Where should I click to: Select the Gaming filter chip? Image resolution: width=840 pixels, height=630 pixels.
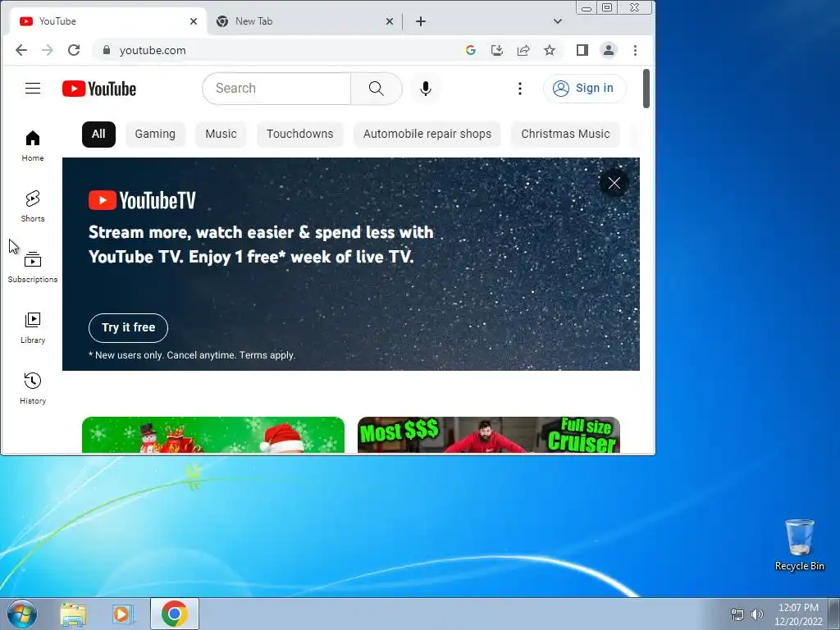(155, 135)
